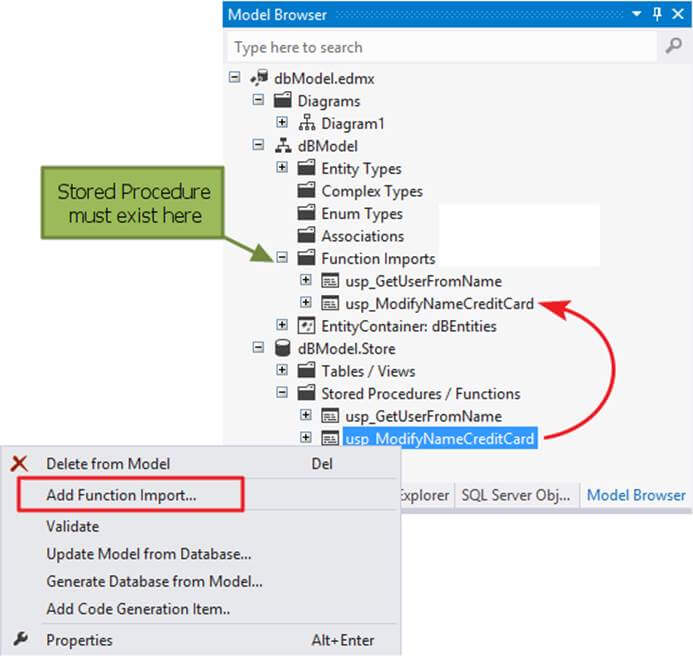Screen dimensions: 693x658
Task: Click the Enum Types folder icon
Action: coord(307,214)
